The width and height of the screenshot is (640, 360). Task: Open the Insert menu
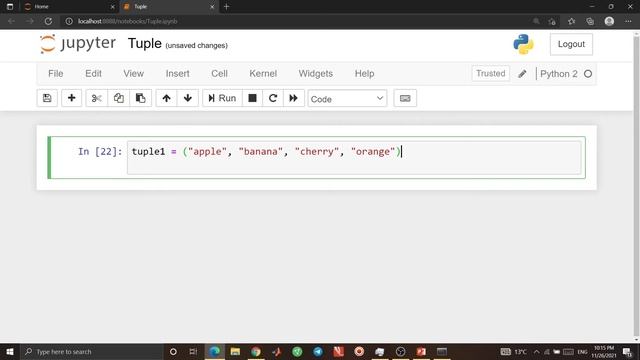177,74
